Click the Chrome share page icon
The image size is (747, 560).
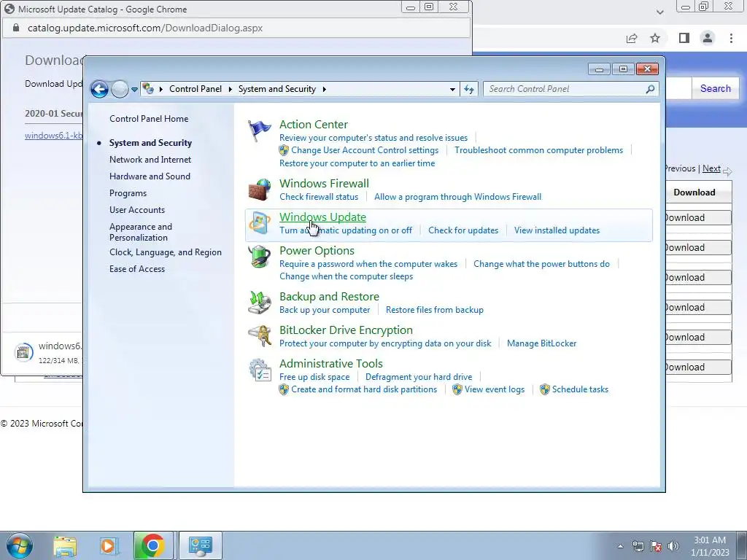(632, 38)
